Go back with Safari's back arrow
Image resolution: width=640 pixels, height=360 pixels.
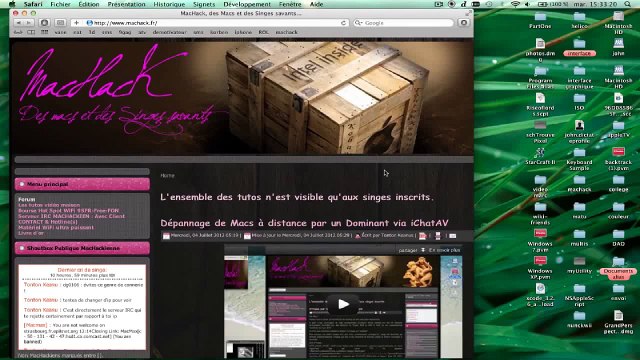(x=18, y=23)
